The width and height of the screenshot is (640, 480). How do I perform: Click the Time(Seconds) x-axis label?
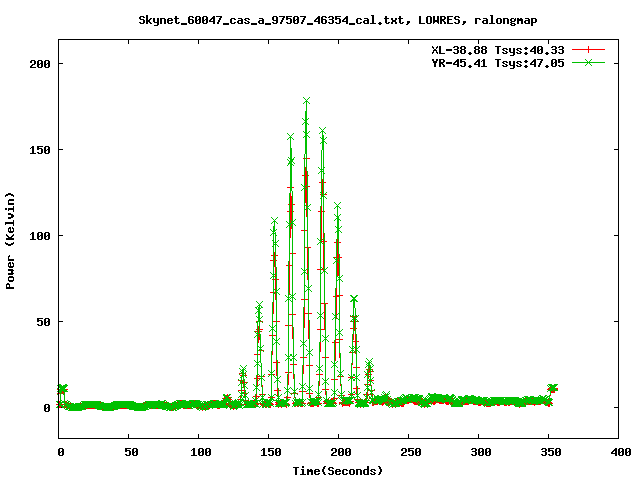click(x=338, y=471)
